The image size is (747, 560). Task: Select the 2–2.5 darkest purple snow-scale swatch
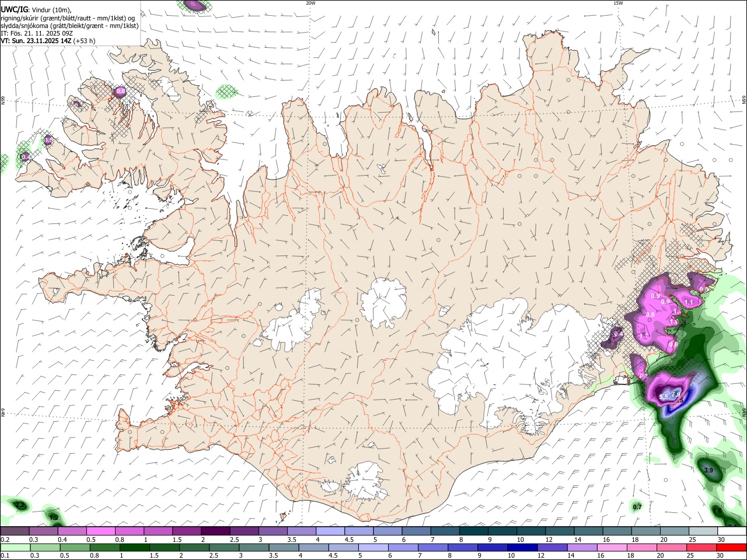point(215,531)
